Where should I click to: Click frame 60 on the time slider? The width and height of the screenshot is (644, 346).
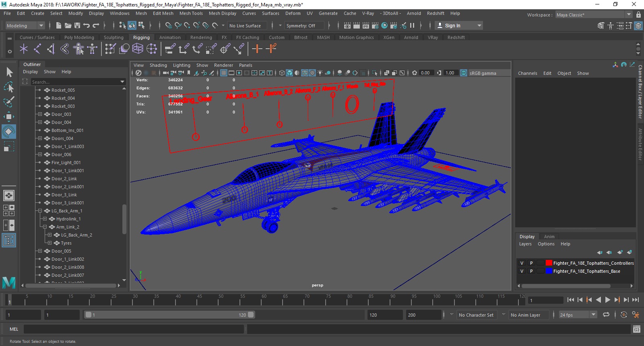(x=264, y=300)
